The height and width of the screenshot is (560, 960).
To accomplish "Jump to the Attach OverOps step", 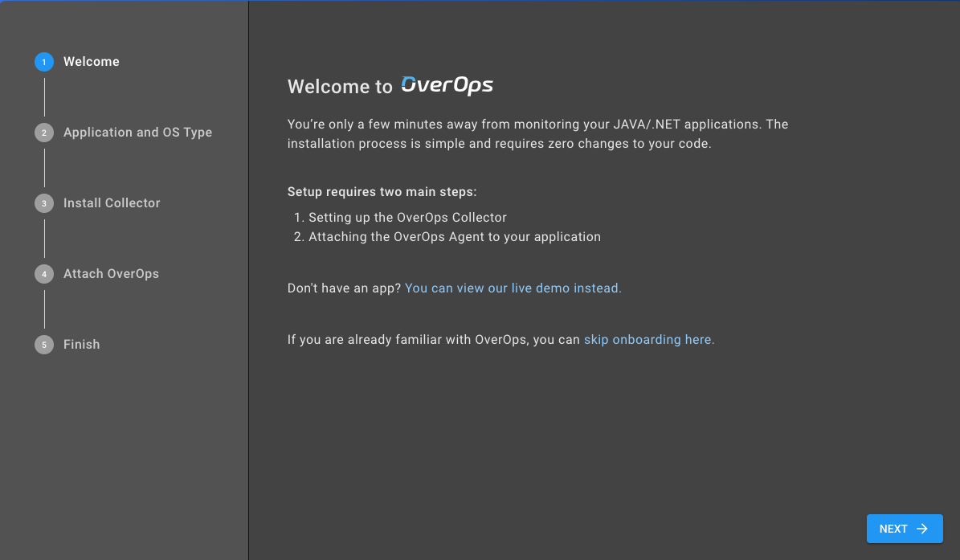I will click(111, 274).
